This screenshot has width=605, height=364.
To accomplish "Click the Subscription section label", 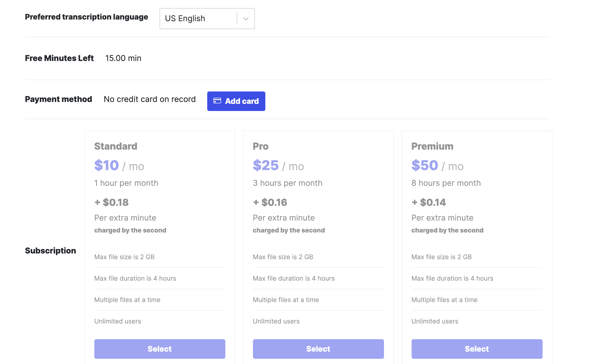I will tap(50, 250).
